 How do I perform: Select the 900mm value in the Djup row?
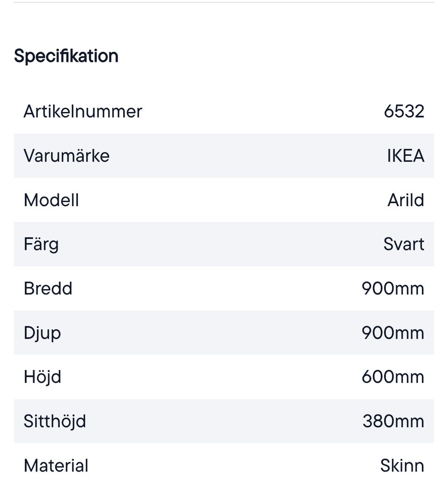tap(392, 333)
